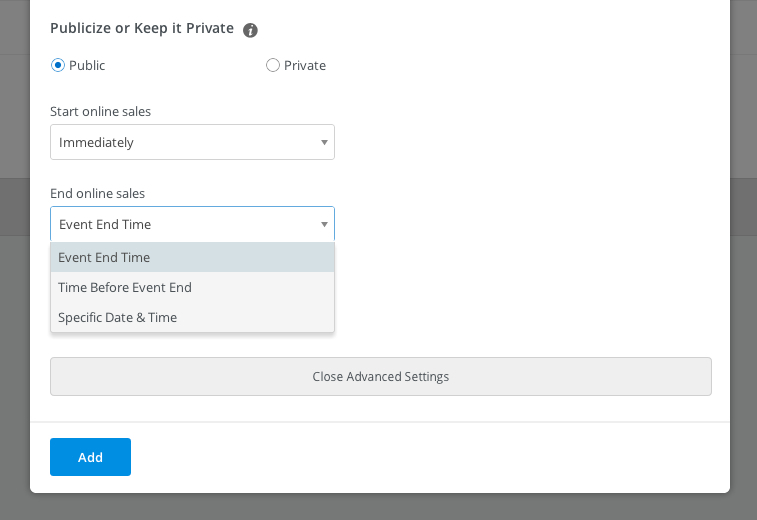
Task: Select the Private radio button
Action: pos(273,65)
